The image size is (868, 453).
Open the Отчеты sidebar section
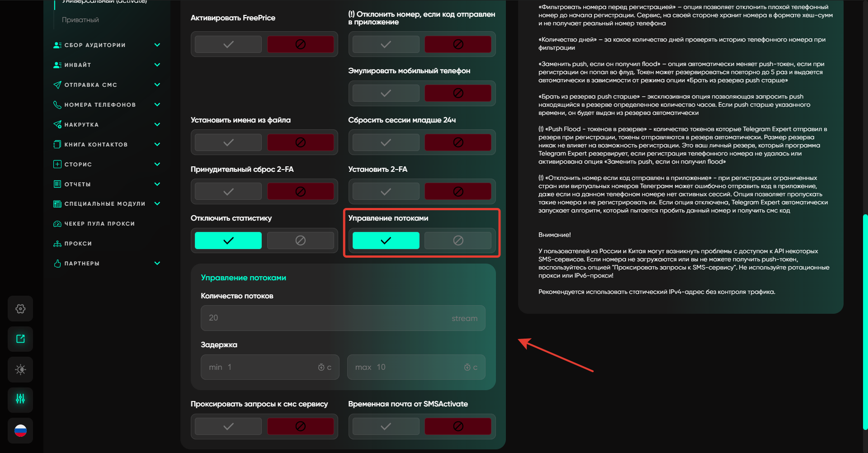(78, 184)
